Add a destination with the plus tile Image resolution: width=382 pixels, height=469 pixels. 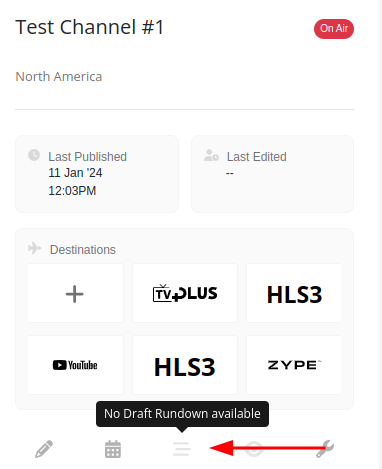point(76,293)
